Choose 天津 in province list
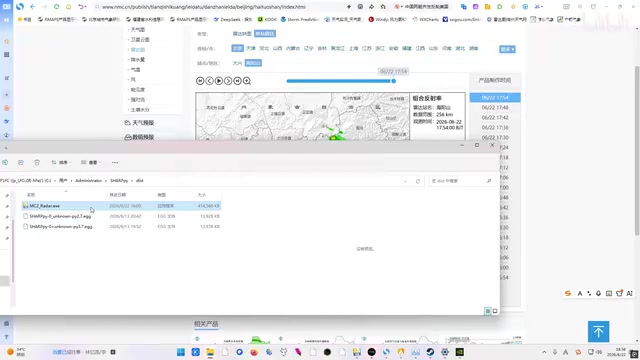 tap(251, 48)
